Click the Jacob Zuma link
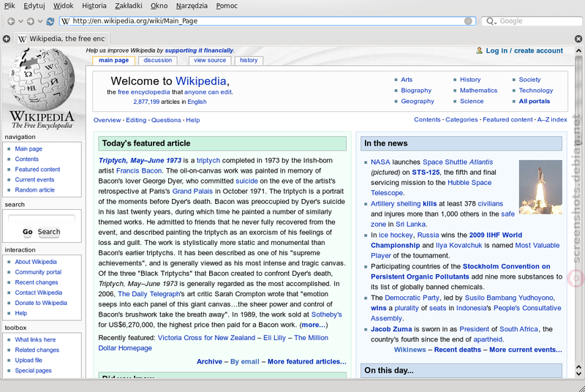Image resolution: width=585 pixels, height=392 pixels. tap(391, 329)
